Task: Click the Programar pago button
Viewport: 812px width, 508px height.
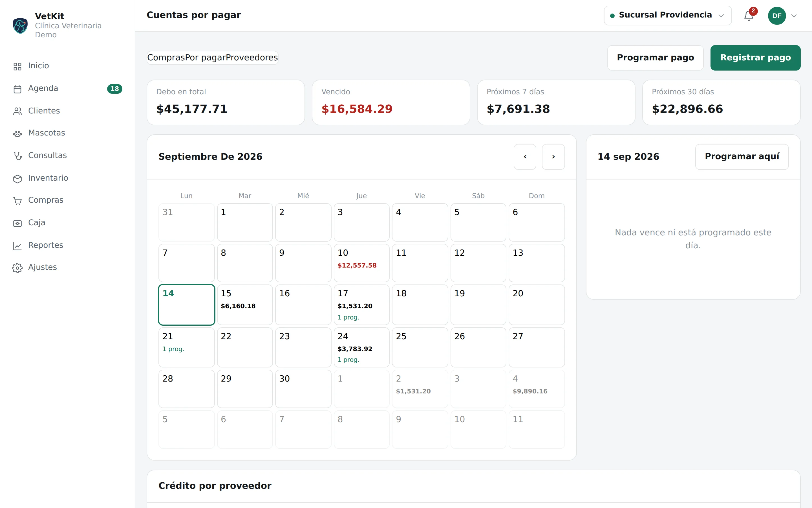Action: click(x=655, y=58)
